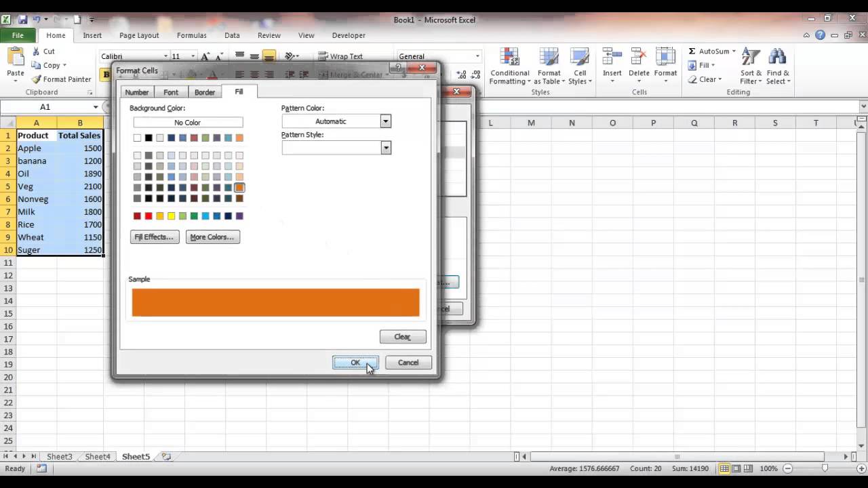This screenshot has height=488, width=868.
Task: Click the macro record icon in status bar
Action: [x=41, y=468]
